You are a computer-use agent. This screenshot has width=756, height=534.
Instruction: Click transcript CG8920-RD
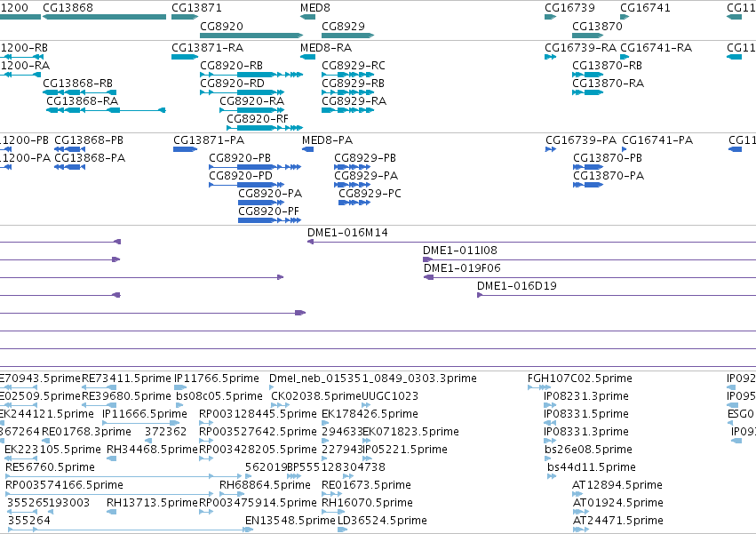[233, 83]
